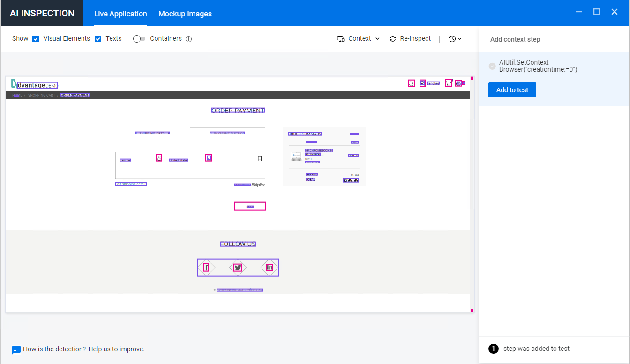Click the detected search magnifier icon
630x364 pixels.
point(411,83)
